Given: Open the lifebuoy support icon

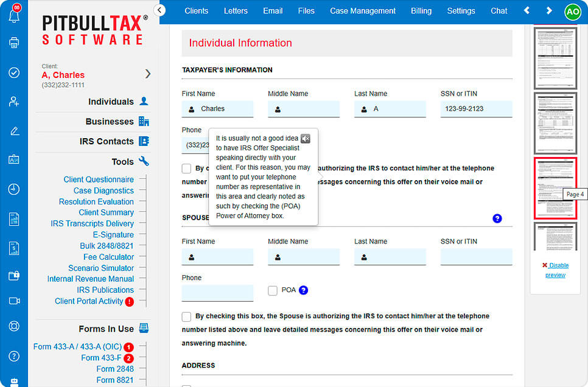Looking at the screenshot, I should coord(14,326).
